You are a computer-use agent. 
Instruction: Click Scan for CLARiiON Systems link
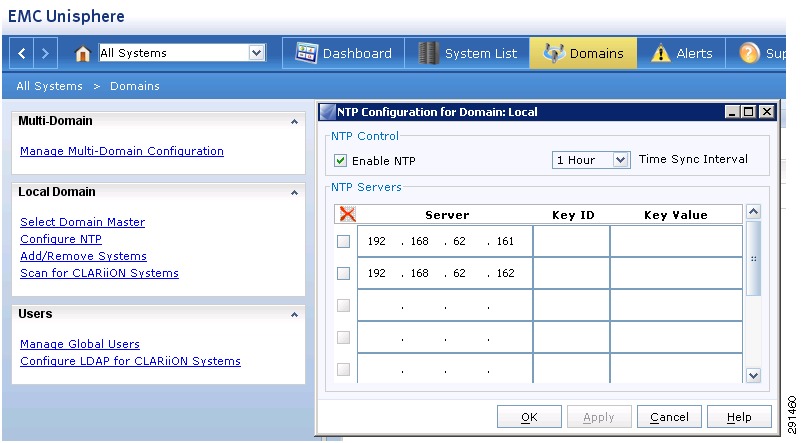click(x=99, y=273)
